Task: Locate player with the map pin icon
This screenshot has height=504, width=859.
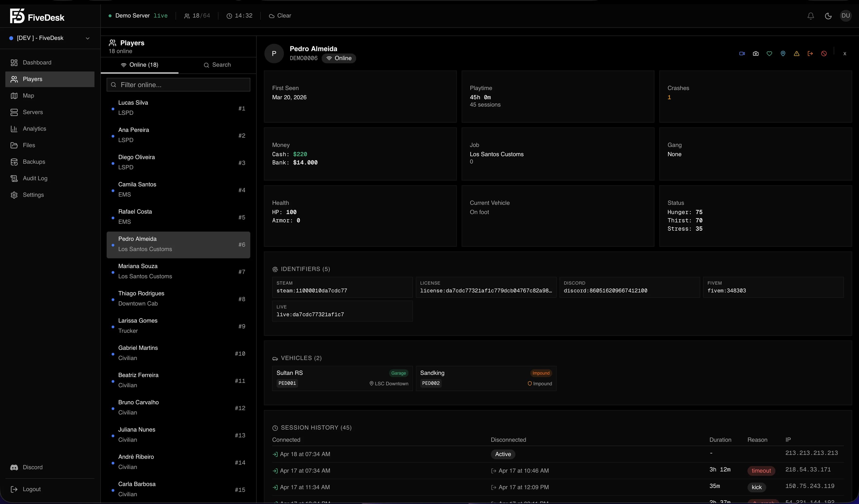Action: [x=783, y=54]
